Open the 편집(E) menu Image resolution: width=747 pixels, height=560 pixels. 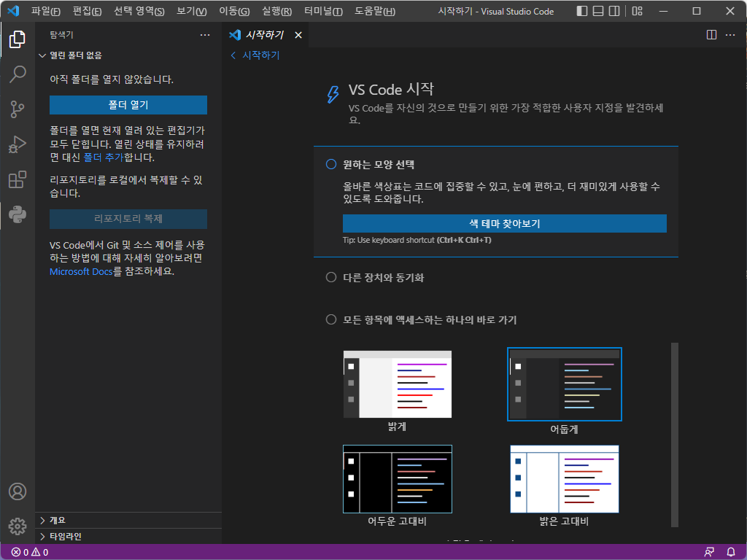point(88,11)
